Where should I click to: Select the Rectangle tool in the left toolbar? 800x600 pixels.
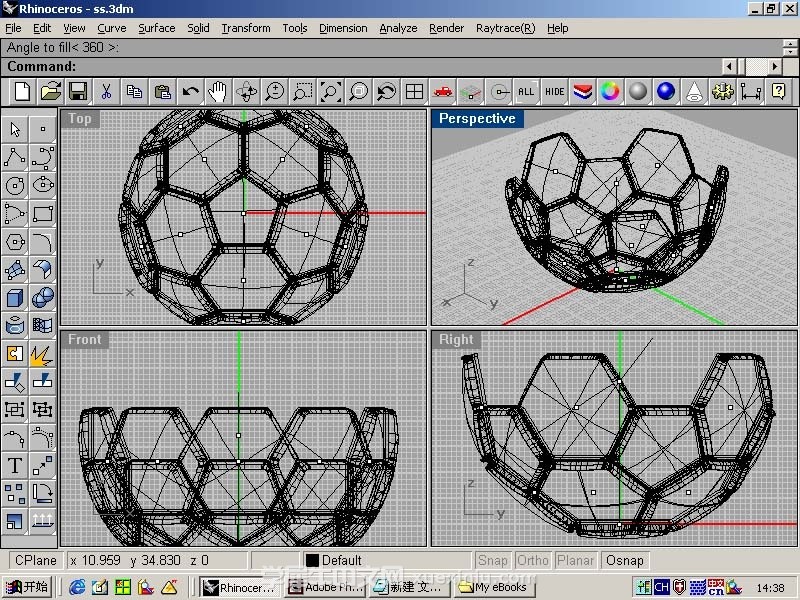[x=43, y=213]
